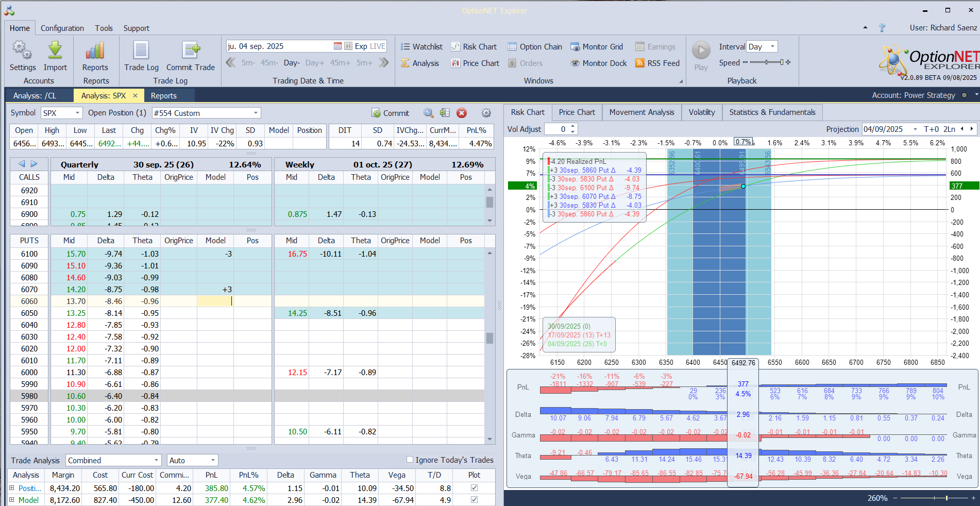
Task: Advance one day with Day+ button
Action: tap(315, 63)
